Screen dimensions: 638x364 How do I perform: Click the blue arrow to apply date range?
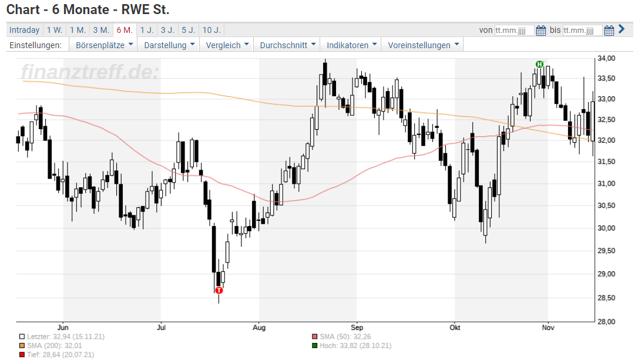coord(622,29)
